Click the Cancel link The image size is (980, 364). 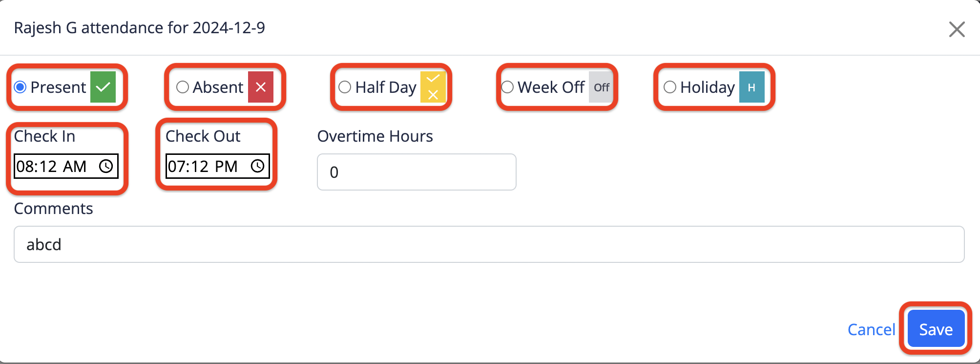click(871, 329)
